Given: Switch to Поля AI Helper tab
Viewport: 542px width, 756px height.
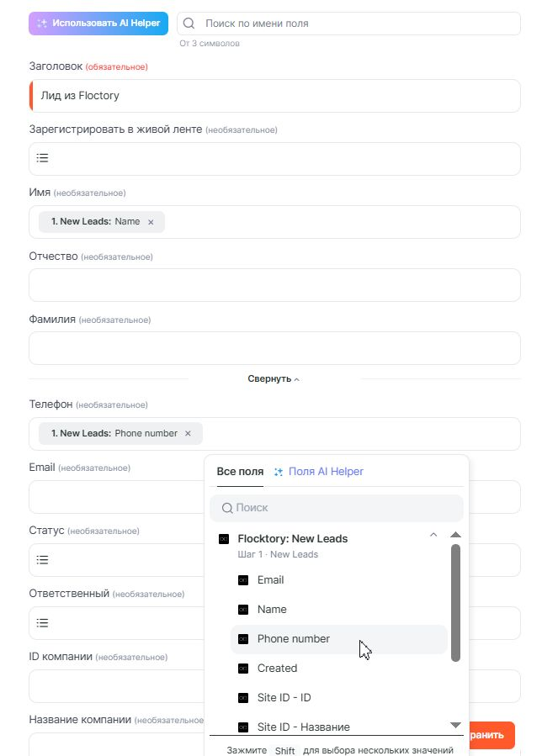Looking at the screenshot, I should tap(319, 472).
